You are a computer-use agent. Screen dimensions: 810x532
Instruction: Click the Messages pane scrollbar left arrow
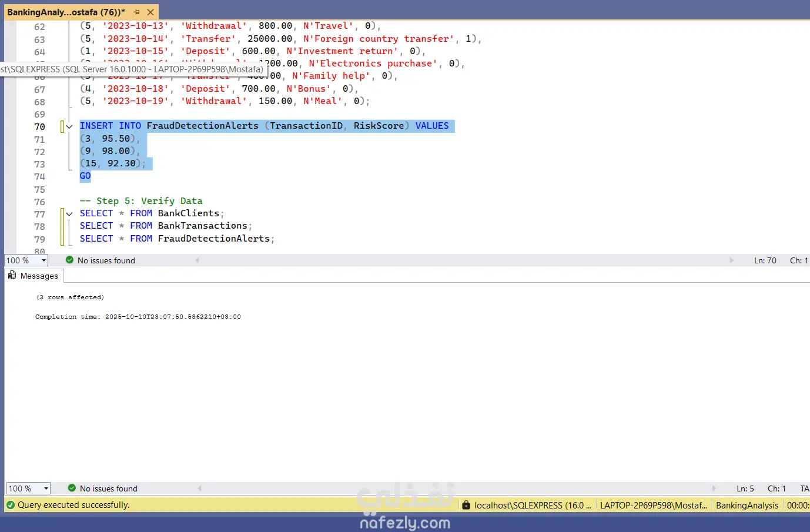tap(200, 488)
